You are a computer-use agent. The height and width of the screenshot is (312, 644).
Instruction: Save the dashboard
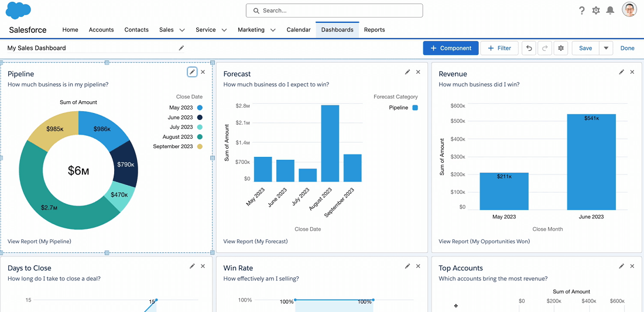585,48
